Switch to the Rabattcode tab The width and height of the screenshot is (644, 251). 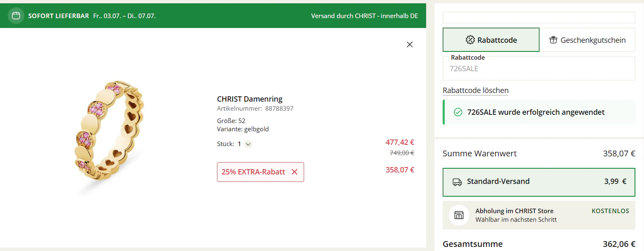coord(491,40)
